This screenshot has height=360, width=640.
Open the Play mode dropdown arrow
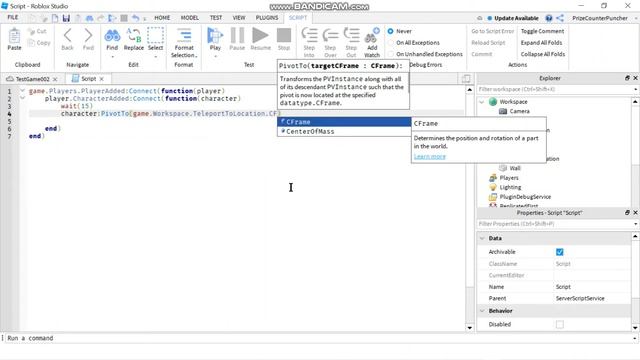point(215,56)
